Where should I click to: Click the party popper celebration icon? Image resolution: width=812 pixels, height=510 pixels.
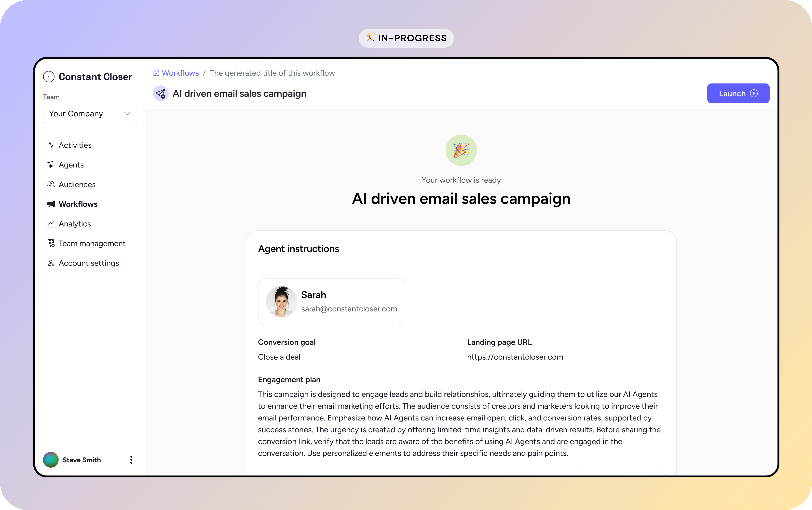(x=461, y=150)
